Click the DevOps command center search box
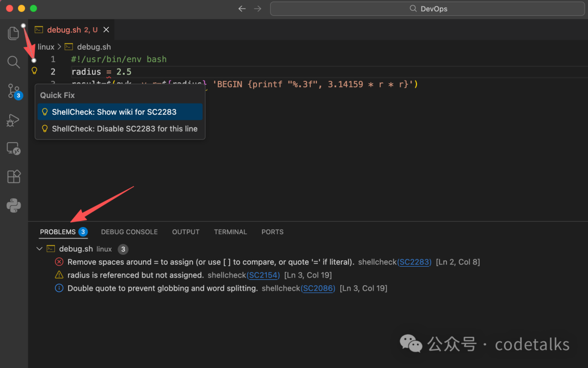 tap(427, 9)
